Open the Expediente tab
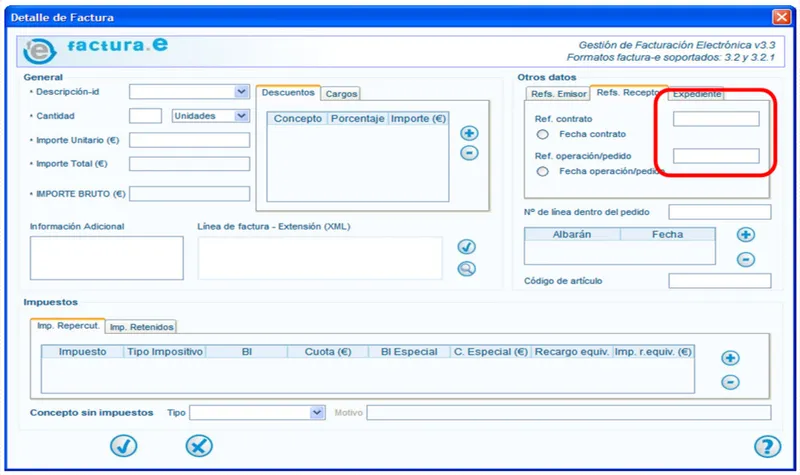The image size is (800, 475). click(696, 94)
